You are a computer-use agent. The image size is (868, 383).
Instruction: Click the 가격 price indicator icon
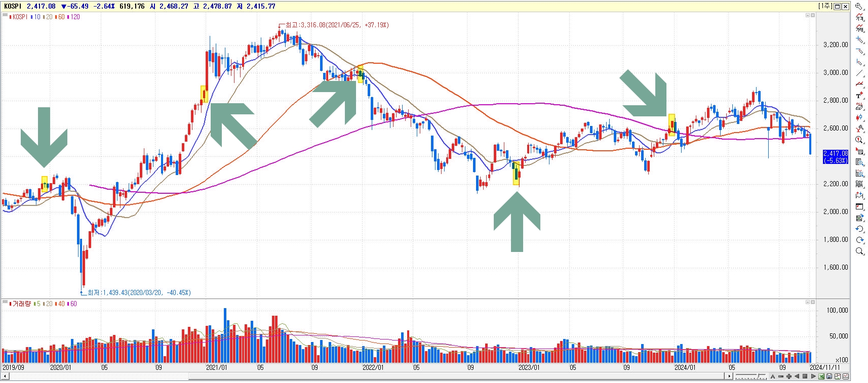click(x=859, y=17)
